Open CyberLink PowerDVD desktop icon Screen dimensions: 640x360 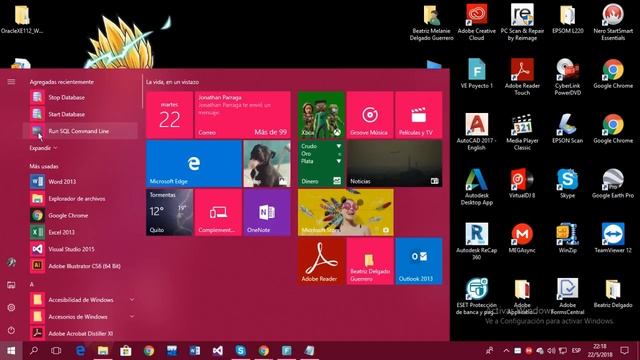click(567, 77)
